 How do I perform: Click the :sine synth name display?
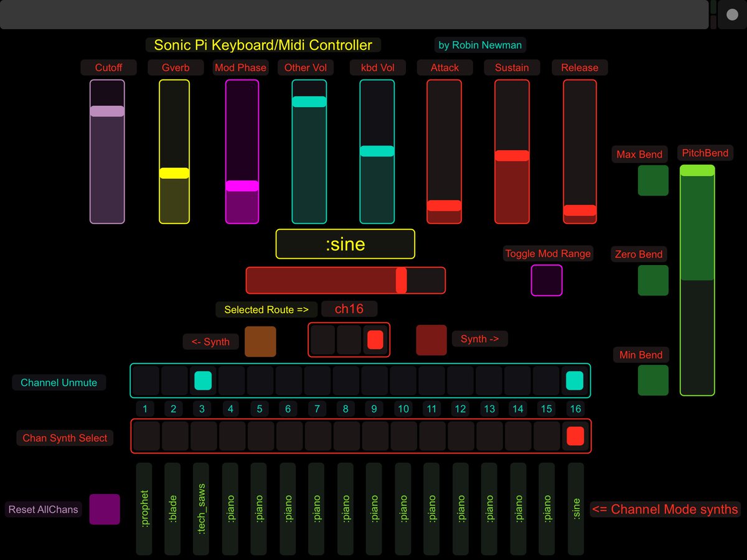coord(345,244)
